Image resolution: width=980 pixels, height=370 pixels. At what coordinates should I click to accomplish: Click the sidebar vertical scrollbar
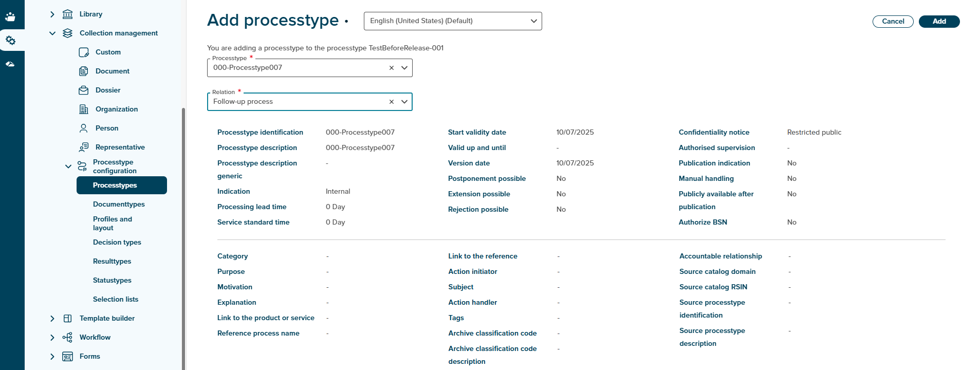point(183,231)
